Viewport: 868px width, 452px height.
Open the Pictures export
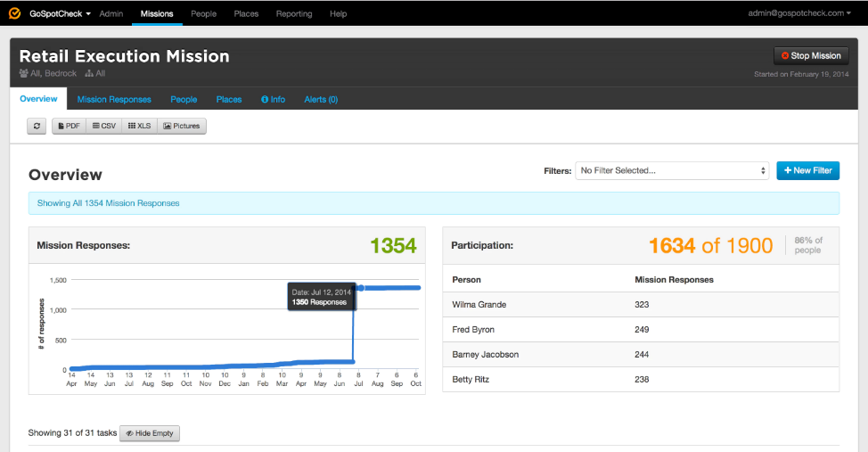coord(182,127)
